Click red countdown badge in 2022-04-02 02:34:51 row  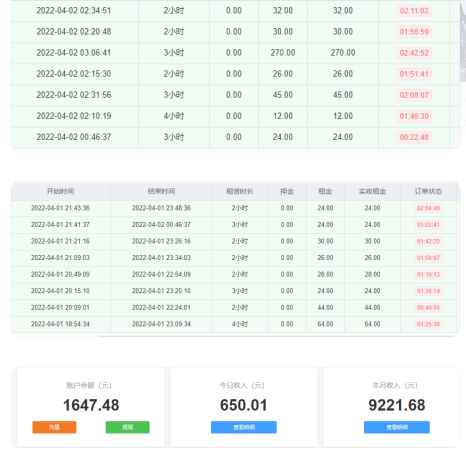[414, 11]
